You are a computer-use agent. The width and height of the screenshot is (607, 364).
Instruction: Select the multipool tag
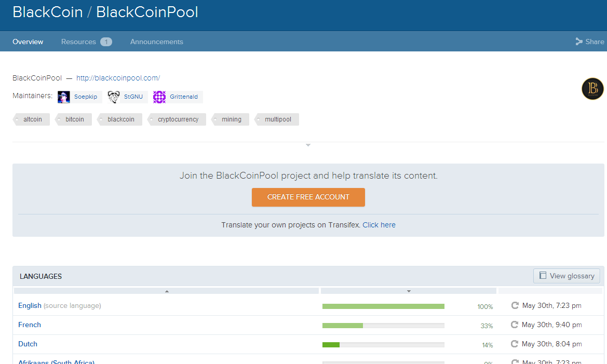coord(277,119)
